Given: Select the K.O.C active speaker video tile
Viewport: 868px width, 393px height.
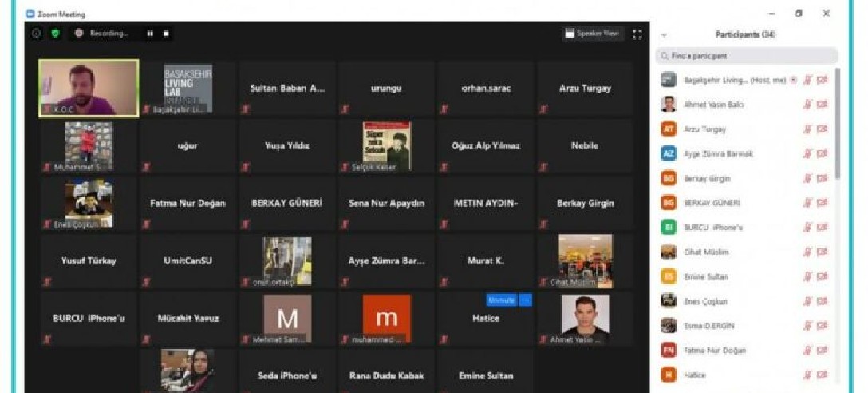Looking at the screenshot, I should 88,88.
